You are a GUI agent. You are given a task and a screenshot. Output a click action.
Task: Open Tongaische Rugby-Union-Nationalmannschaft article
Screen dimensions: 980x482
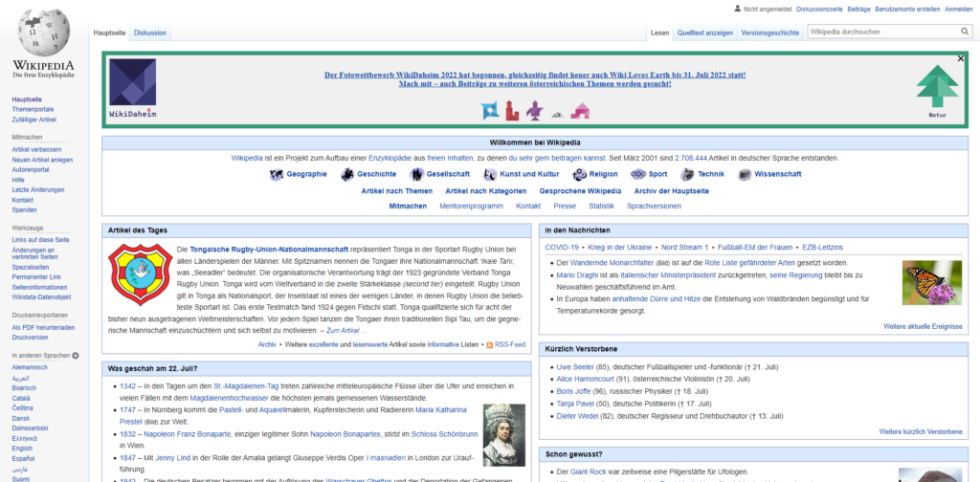coord(269,249)
